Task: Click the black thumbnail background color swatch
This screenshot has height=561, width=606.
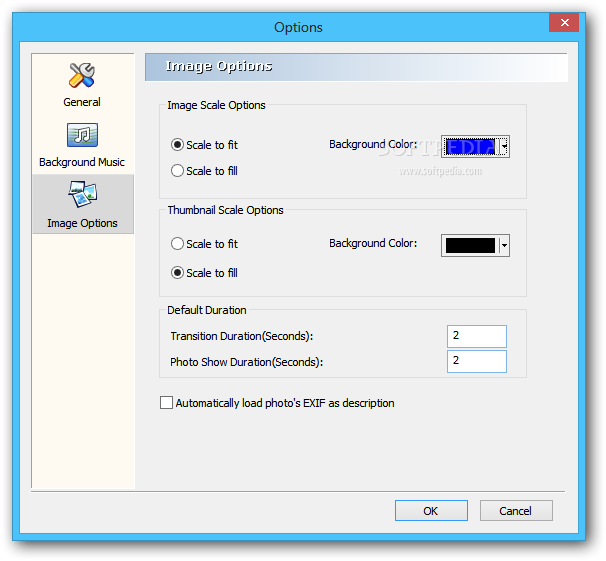Action: pyautogui.click(x=470, y=245)
